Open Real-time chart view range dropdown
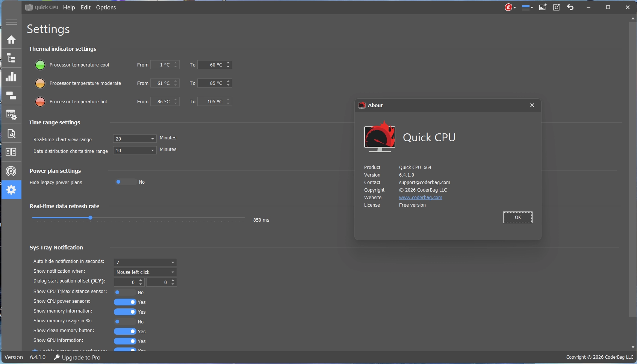637x364 pixels. [x=135, y=139]
